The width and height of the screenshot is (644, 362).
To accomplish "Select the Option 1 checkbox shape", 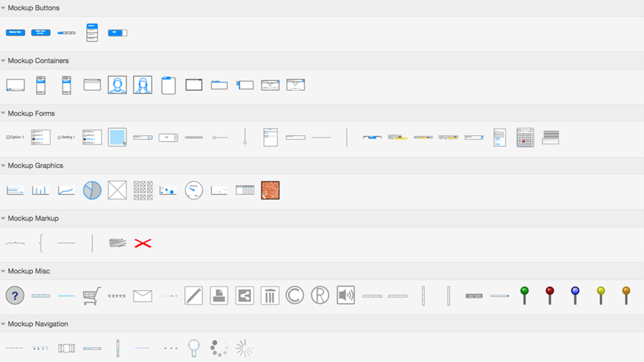I will (x=15, y=137).
